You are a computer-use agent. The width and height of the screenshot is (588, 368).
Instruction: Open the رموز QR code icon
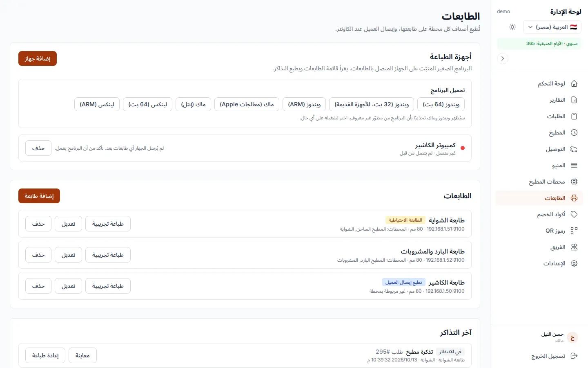[x=574, y=231]
